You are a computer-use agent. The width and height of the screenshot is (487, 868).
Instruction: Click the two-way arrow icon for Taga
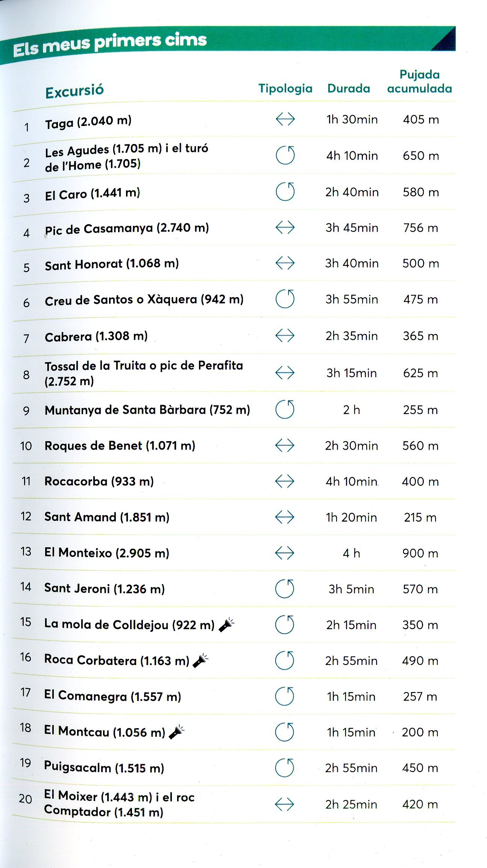click(285, 120)
